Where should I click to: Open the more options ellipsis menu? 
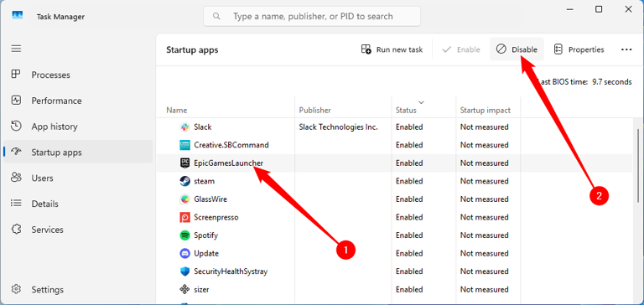coord(626,49)
